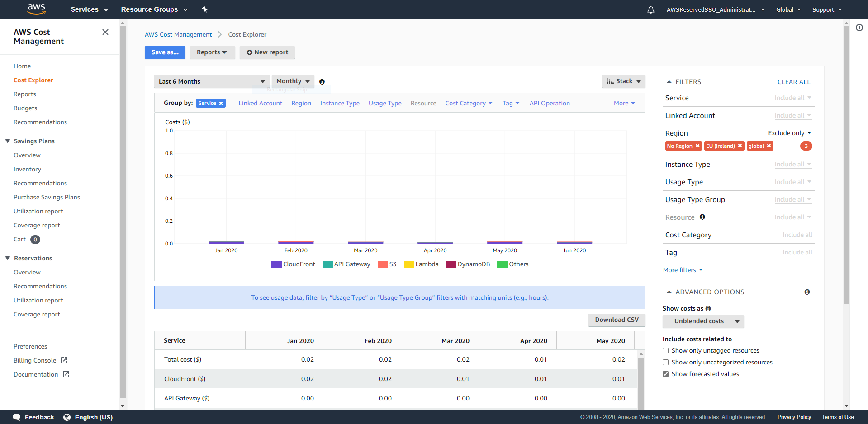This screenshot has width=868, height=424.
Task: Open the Service filter Include all dropdown
Action: [x=793, y=98]
